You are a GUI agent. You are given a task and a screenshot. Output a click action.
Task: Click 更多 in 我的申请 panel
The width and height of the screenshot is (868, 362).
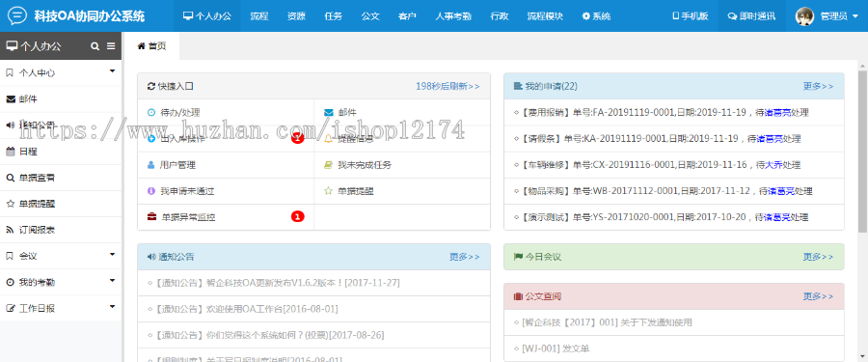pos(818,86)
